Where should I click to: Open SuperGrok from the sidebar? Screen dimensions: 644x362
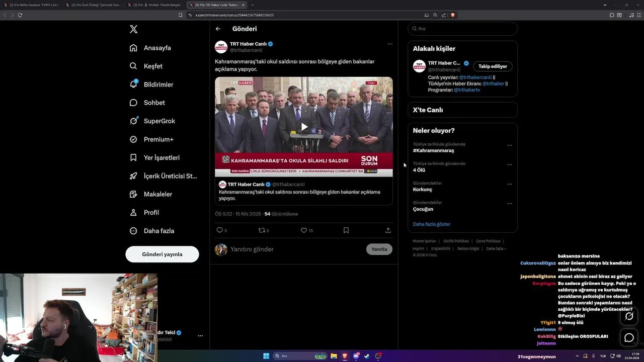[x=152, y=121]
